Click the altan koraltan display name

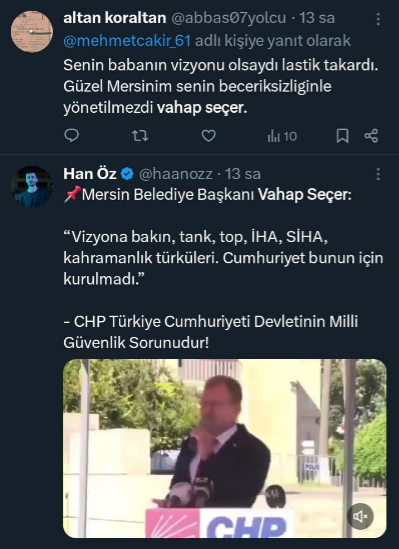pyautogui.click(x=115, y=18)
